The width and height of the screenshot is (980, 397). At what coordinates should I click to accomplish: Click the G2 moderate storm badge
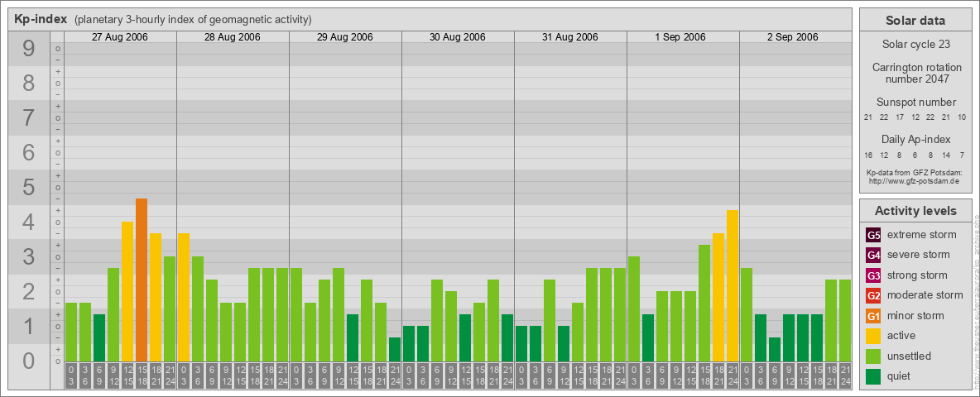[873, 295]
